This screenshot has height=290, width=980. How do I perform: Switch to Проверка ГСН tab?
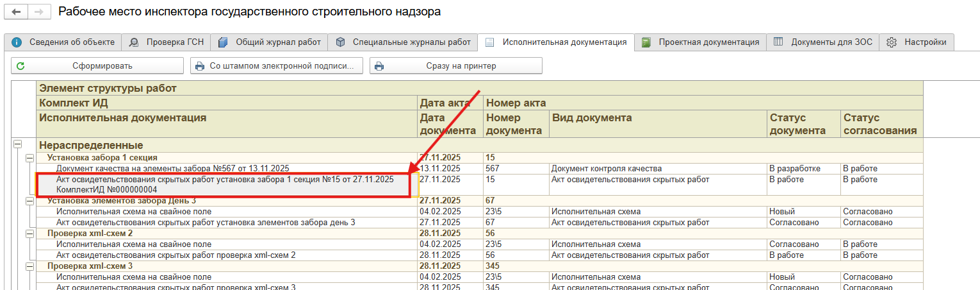(x=167, y=42)
